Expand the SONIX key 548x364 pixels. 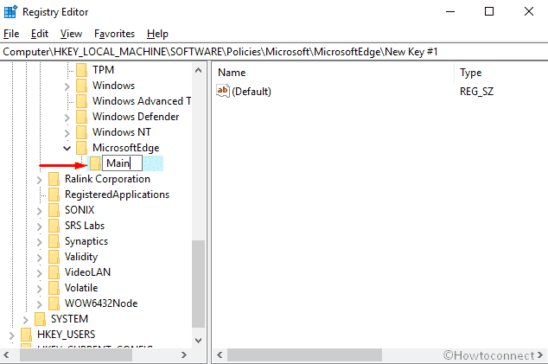point(39,211)
